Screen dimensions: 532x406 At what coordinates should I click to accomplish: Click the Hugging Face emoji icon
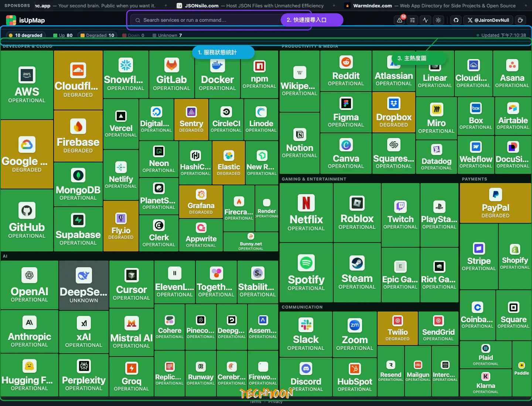click(x=30, y=366)
